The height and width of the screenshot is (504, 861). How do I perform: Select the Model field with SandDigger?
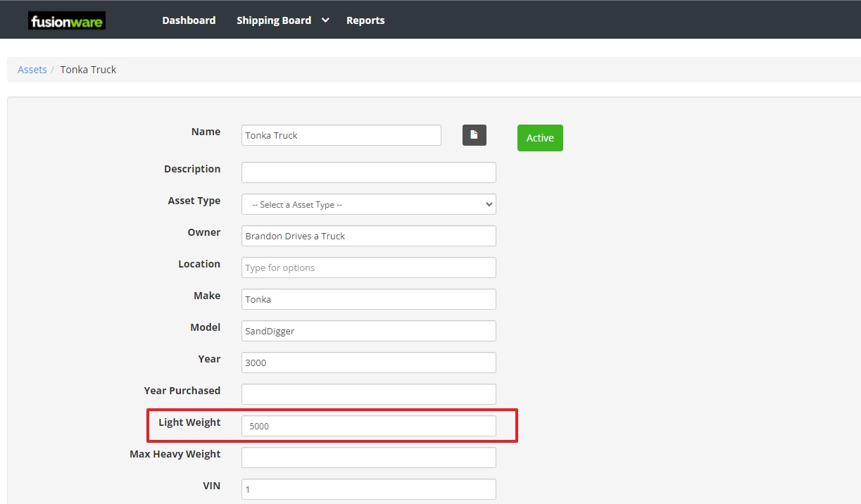[368, 330]
